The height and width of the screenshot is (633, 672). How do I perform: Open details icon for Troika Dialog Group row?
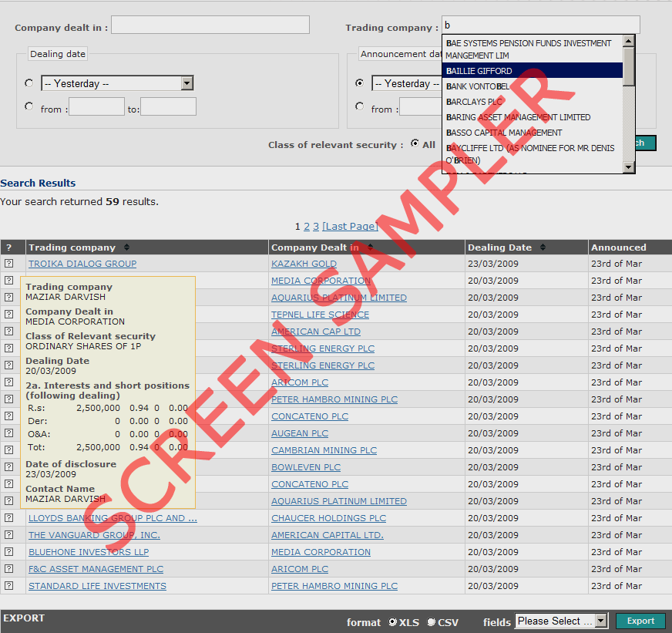[9, 264]
